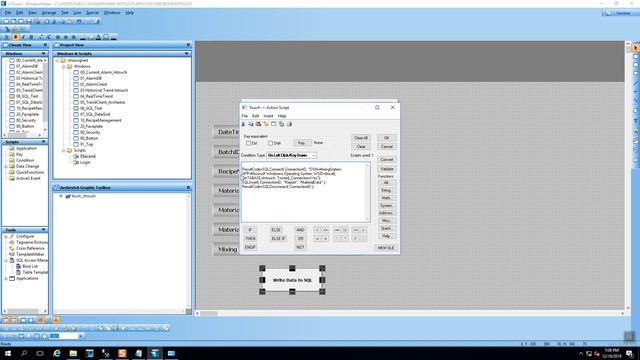Viewport: 640px width, 360px height.
Task: Close the Classic View panel
Action: click(45, 45)
